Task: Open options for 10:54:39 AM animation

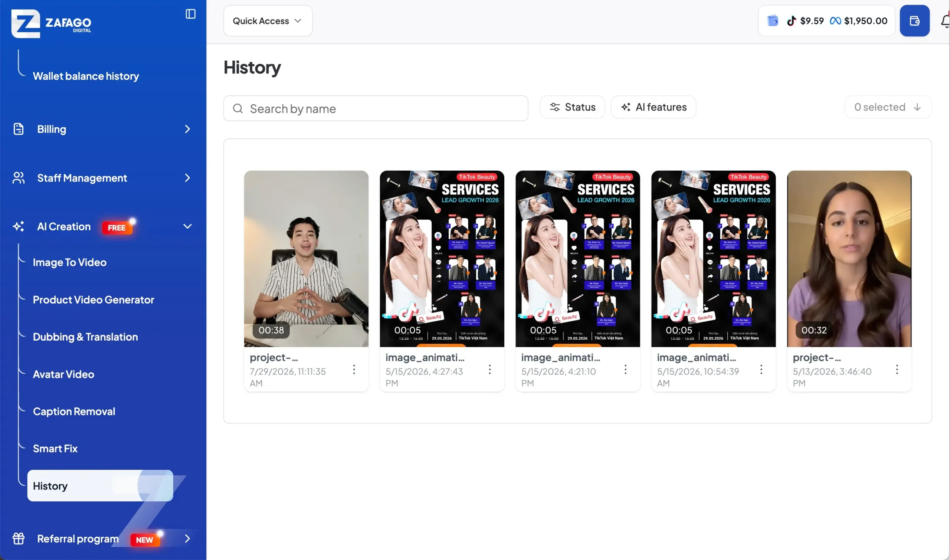Action: (761, 369)
